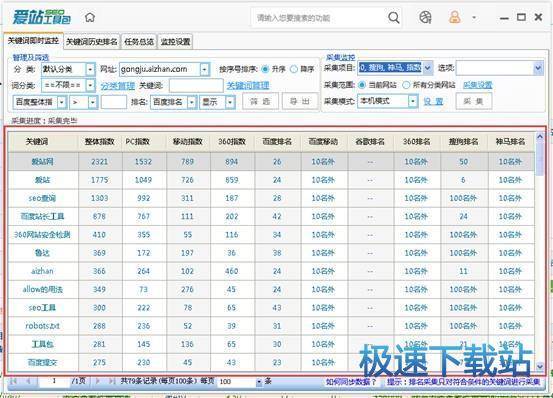The image size is (553, 398).
Task: Click the 如何同步数据？ link
Action: coord(351,382)
